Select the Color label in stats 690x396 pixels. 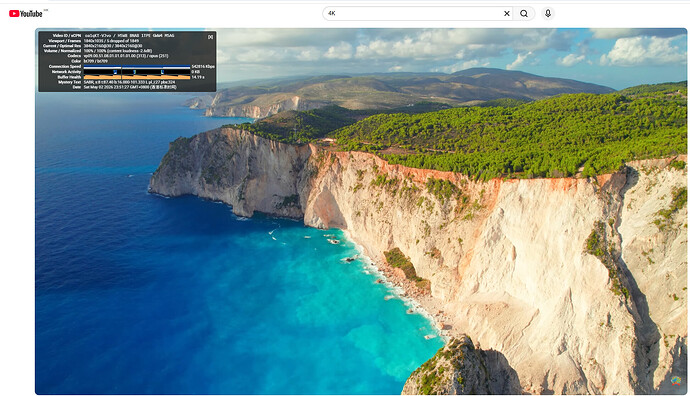pyautogui.click(x=77, y=61)
